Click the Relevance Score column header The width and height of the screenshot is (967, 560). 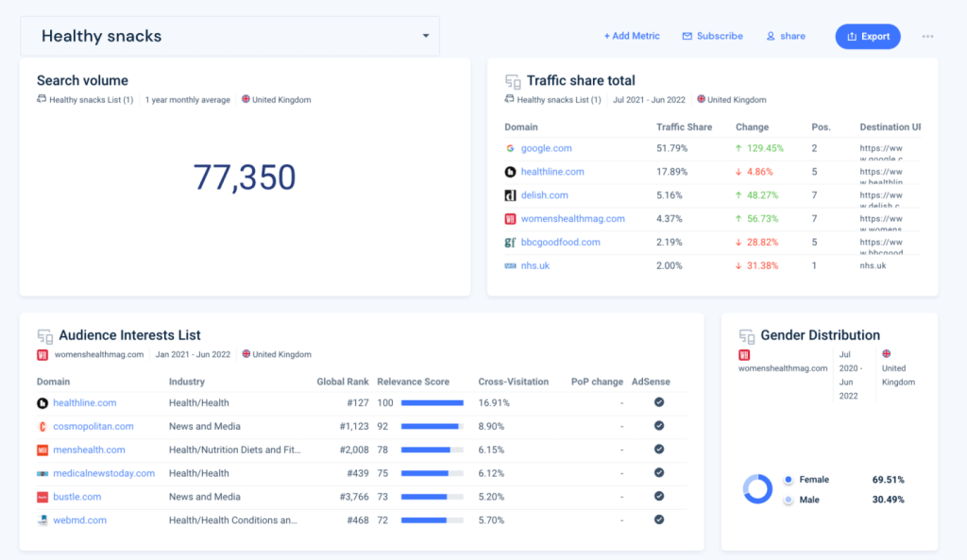click(414, 382)
